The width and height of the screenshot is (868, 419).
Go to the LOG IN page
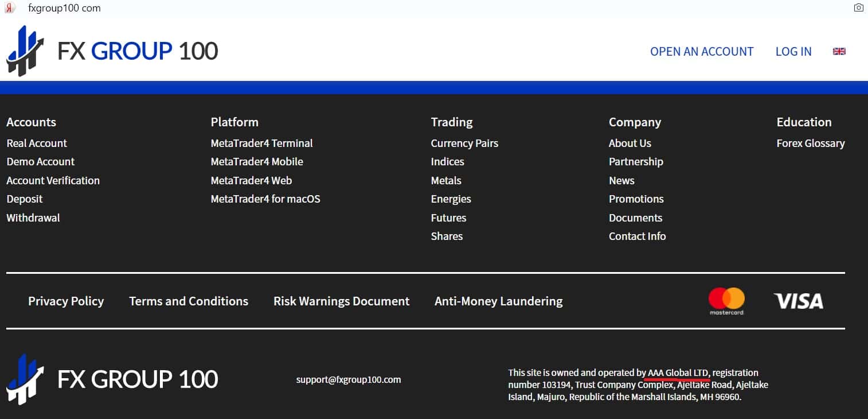tap(793, 52)
